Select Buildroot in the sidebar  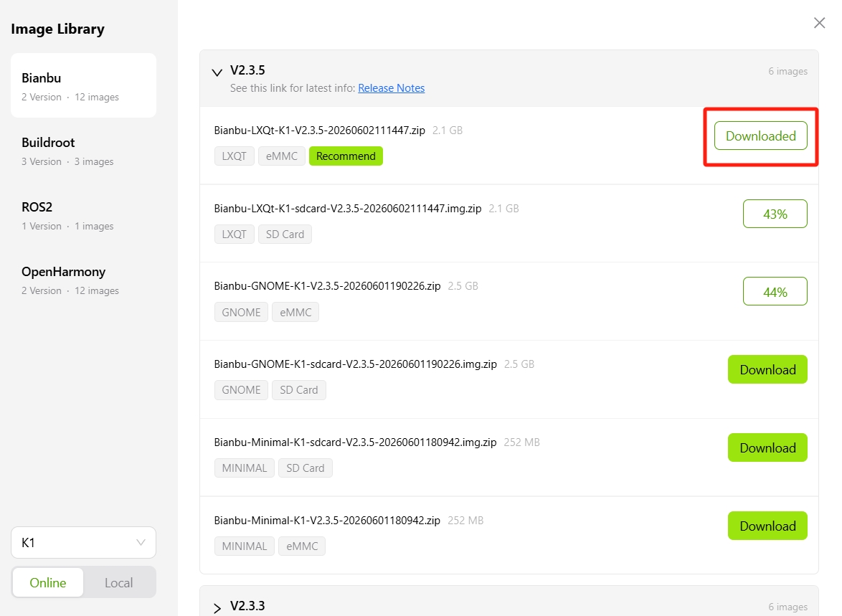tap(83, 151)
